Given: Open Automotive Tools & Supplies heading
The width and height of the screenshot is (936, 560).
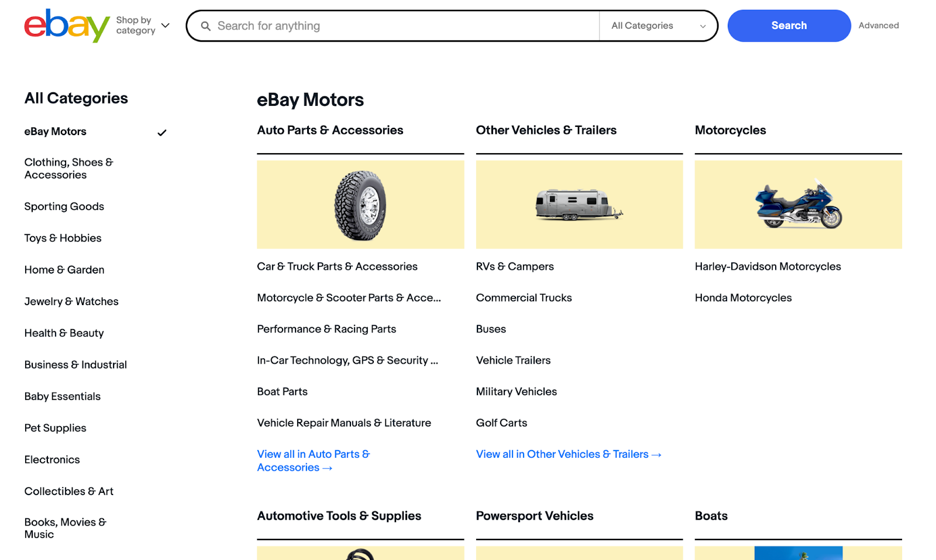Looking at the screenshot, I should pyautogui.click(x=339, y=516).
